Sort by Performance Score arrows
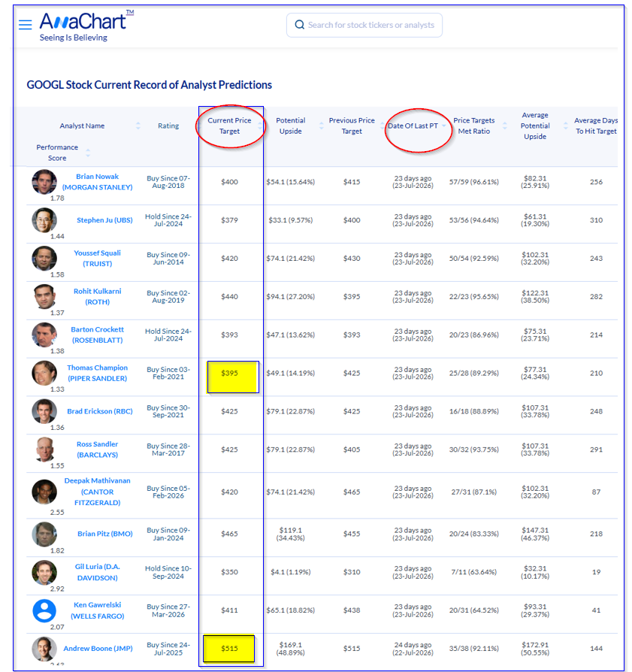This screenshot has width=632, height=672. (x=88, y=153)
